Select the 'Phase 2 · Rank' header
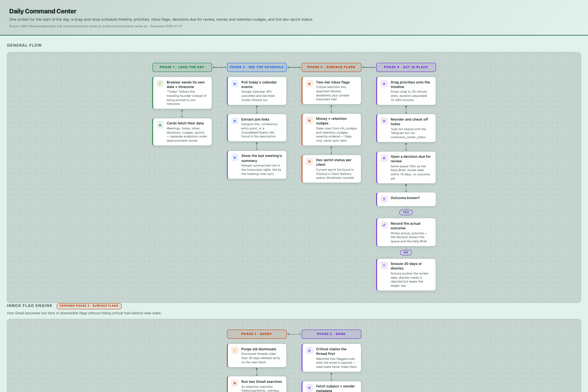Viewport: 588px width, 392px height. [x=332, y=334]
